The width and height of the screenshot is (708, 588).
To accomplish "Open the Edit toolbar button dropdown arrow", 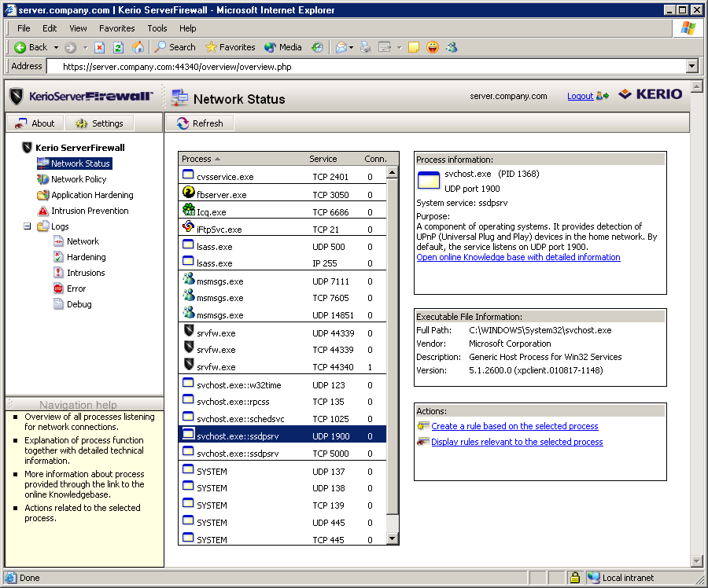I will [x=399, y=47].
